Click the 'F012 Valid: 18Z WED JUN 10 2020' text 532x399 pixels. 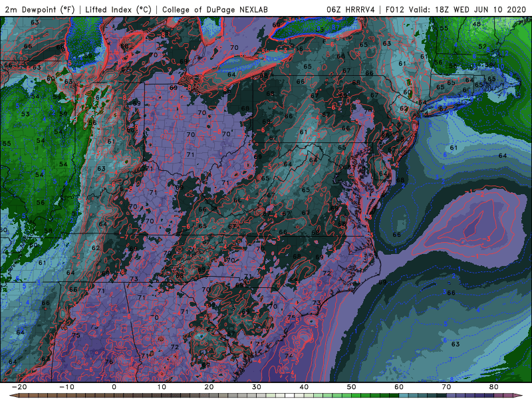(456, 9)
